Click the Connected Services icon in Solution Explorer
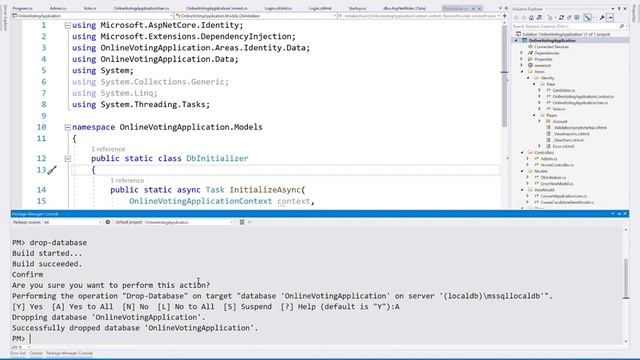Image resolution: width=640 pixels, height=360 pixels. 530,47
